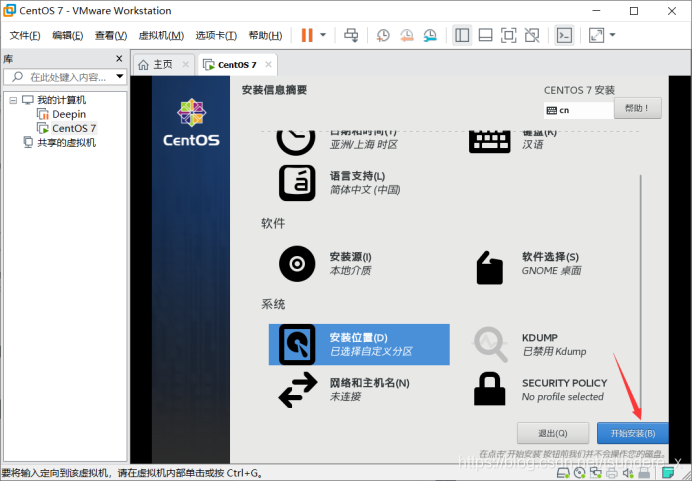Image resolution: width=692 pixels, height=481 pixels.
Task: Open the stretch display dropdown arrow
Action: pos(613,35)
